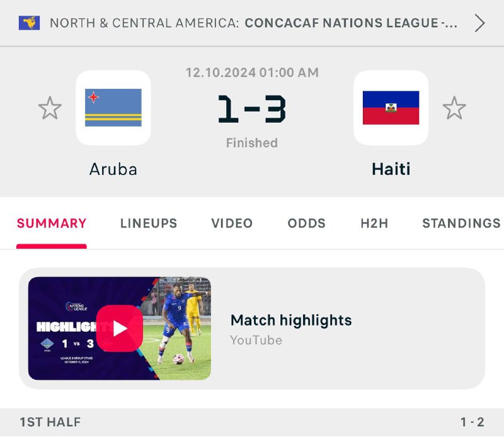The image size is (504, 437).
Task: Tap the Haiti flag icon
Action: (x=391, y=108)
